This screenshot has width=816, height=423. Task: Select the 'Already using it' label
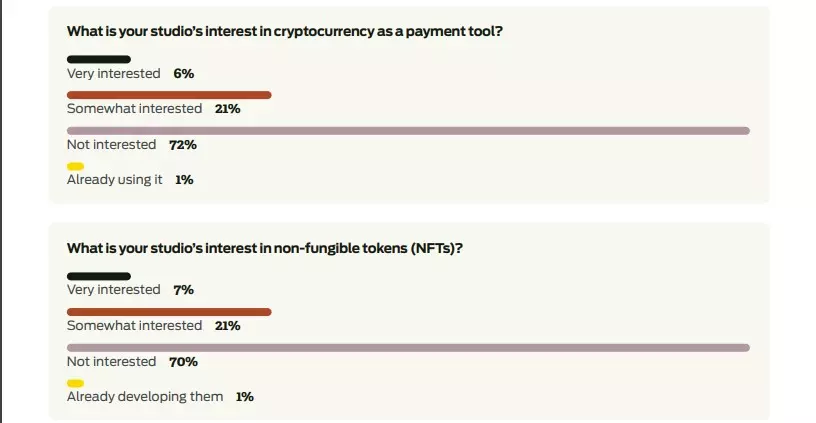[114, 180]
